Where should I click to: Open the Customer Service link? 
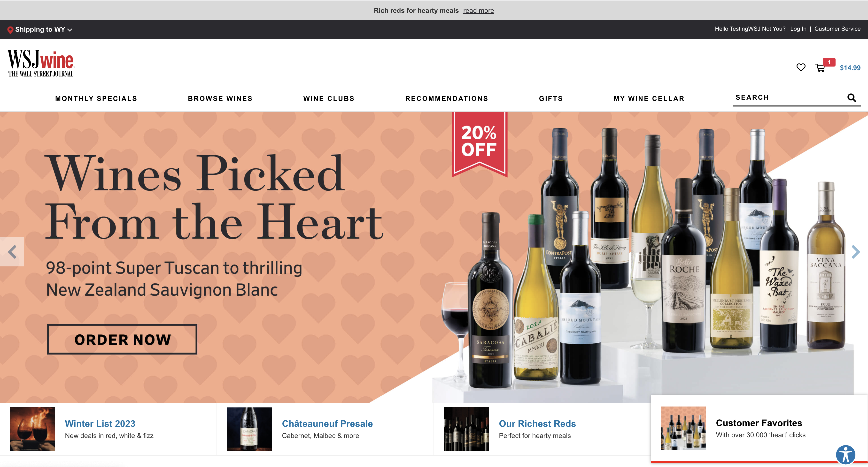coord(837,29)
